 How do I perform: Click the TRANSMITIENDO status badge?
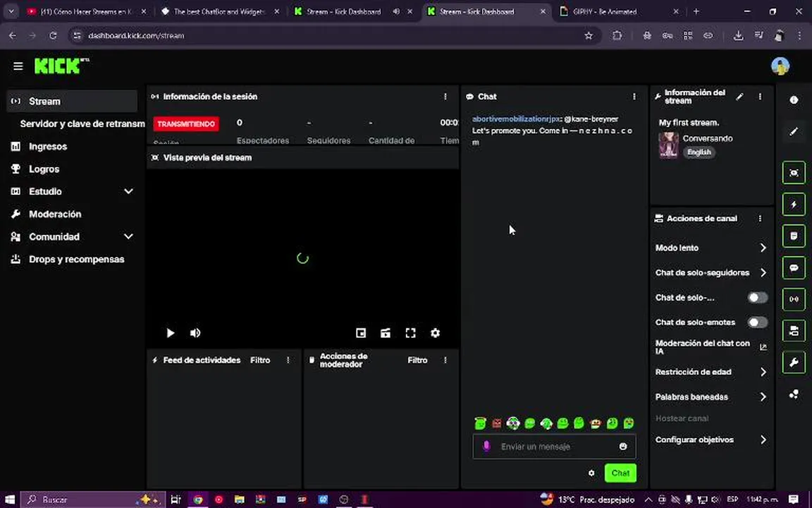186,124
